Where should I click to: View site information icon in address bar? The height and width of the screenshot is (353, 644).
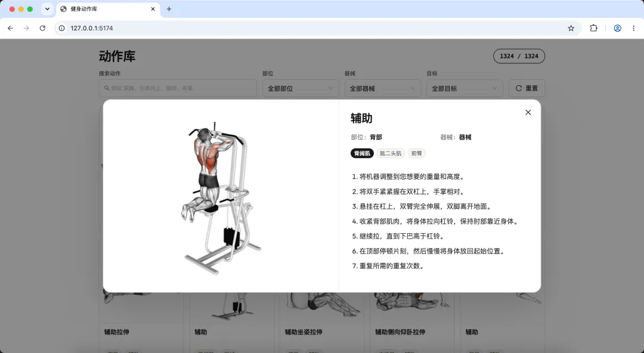click(61, 29)
